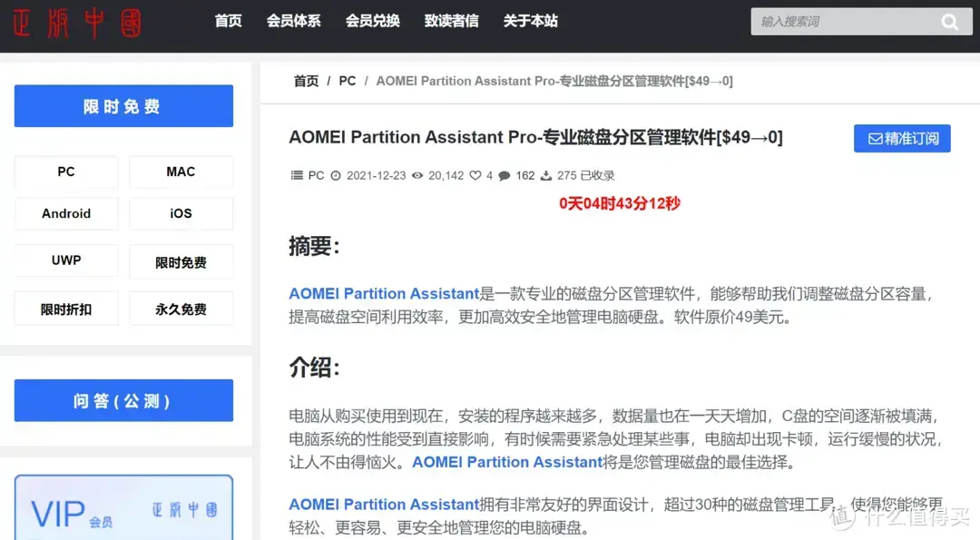Open the 关于本站 menu item
The width and height of the screenshot is (980, 540).
click(x=530, y=21)
